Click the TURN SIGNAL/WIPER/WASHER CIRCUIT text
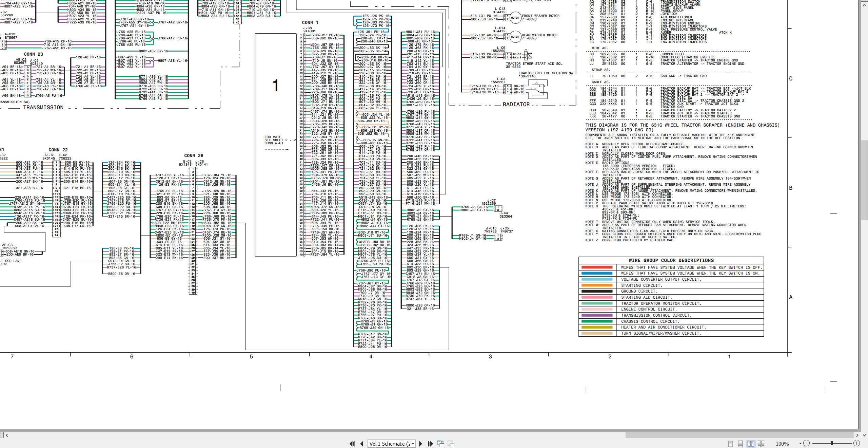868x448 pixels. point(661,333)
